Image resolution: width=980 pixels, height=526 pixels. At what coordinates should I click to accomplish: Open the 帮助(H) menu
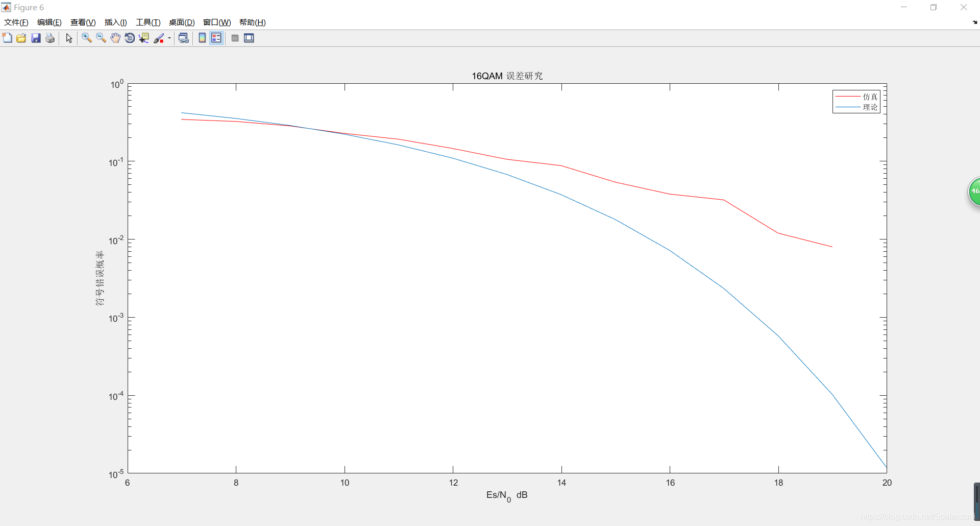(x=253, y=22)
